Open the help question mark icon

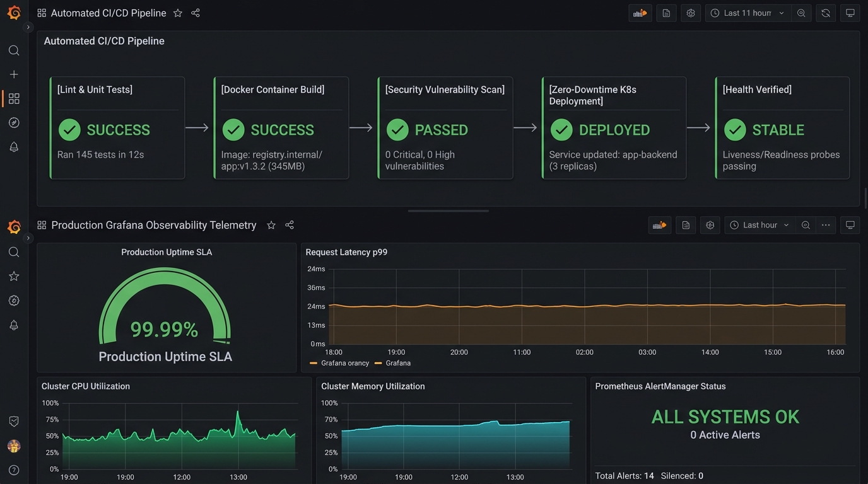tap(14, 470)
